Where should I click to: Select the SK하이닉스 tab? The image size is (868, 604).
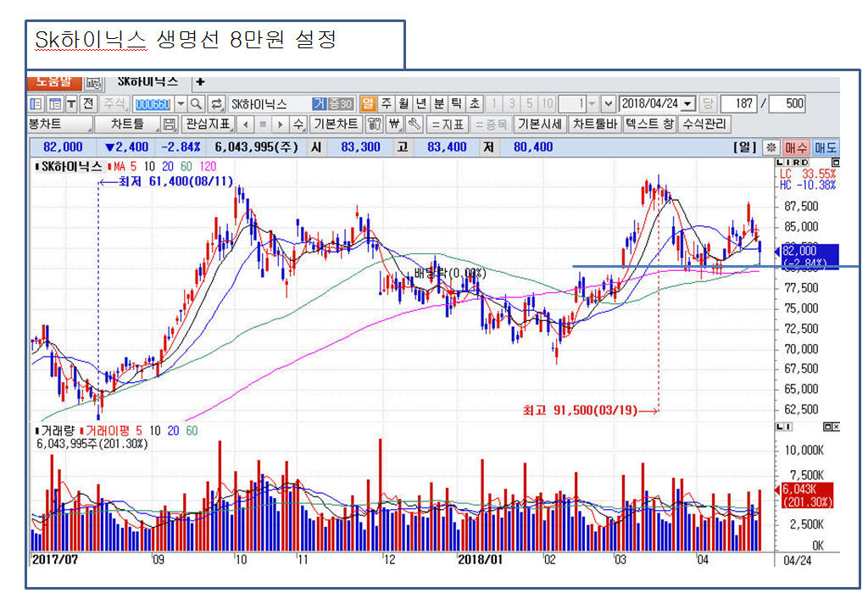pos(147,82)
